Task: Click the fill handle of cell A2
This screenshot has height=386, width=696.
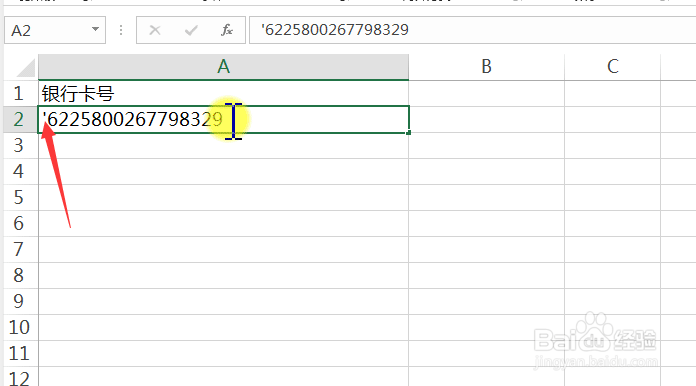Action: 408,132
